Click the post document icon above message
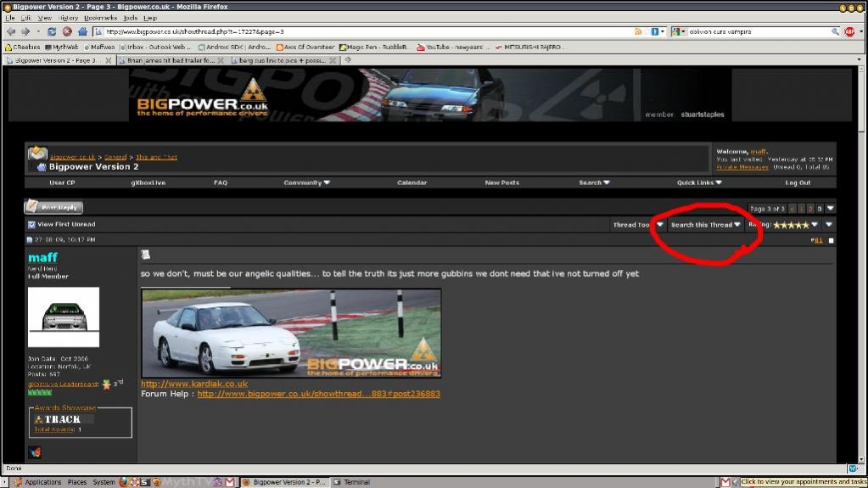This screenshot has width=868, height=488. point(145,254)
